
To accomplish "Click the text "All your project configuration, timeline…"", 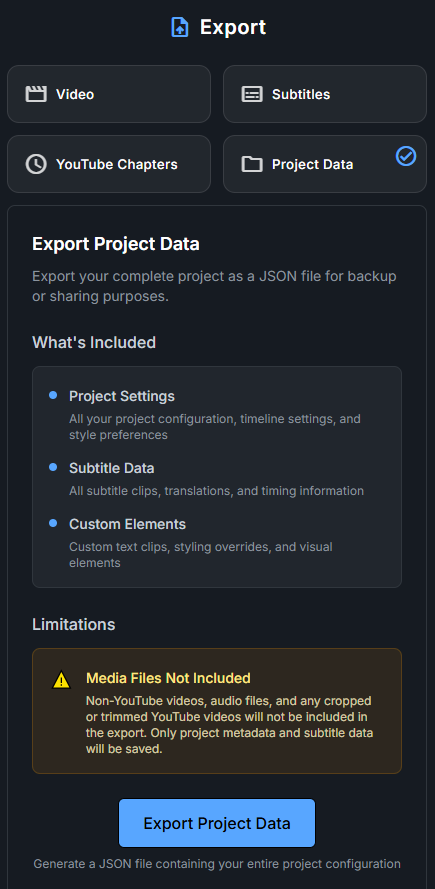I will (x=215, y=427).
